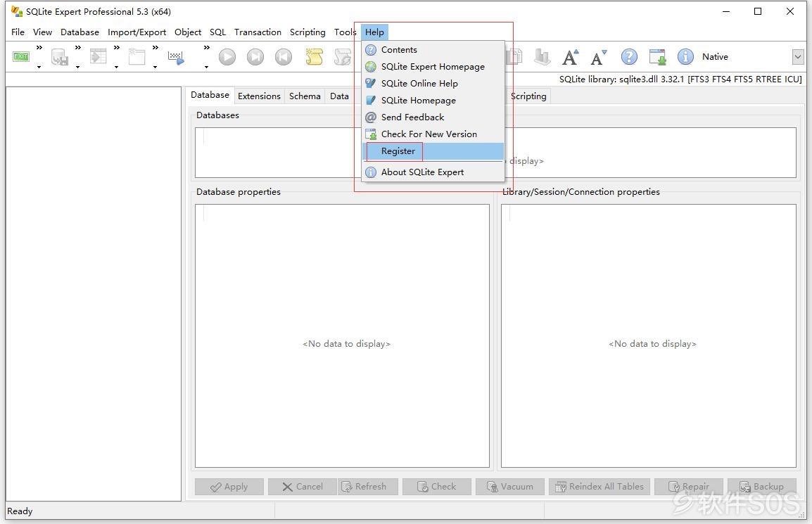Click the Vacuum button
Image resolution: width=812 pixels, height=524 pixels.
pyautogui.click(x=510, y=487)
